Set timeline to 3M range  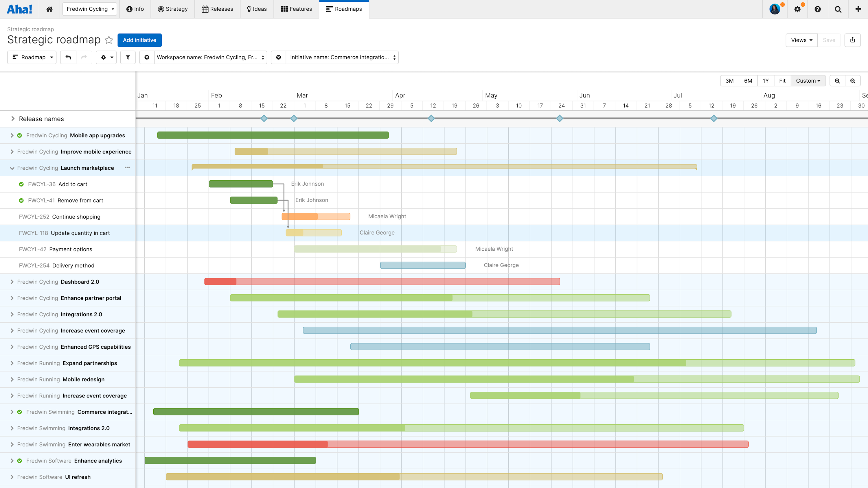pos(729,81)
